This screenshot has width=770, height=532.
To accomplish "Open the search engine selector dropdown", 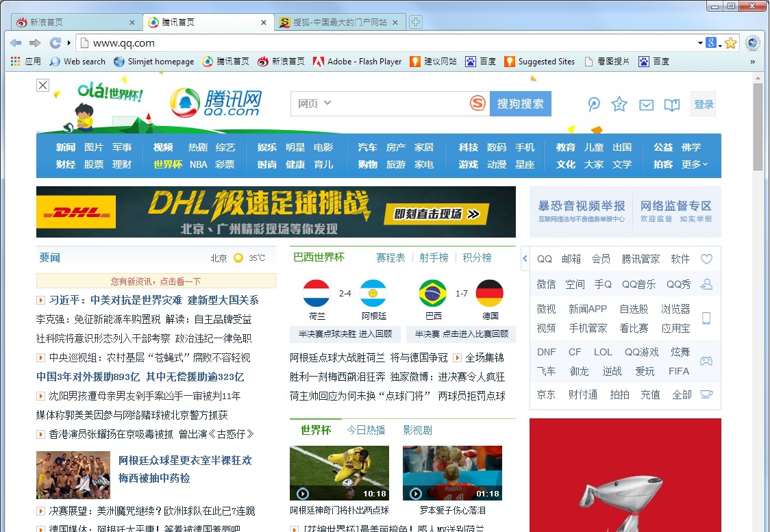I will pos(713,43).
